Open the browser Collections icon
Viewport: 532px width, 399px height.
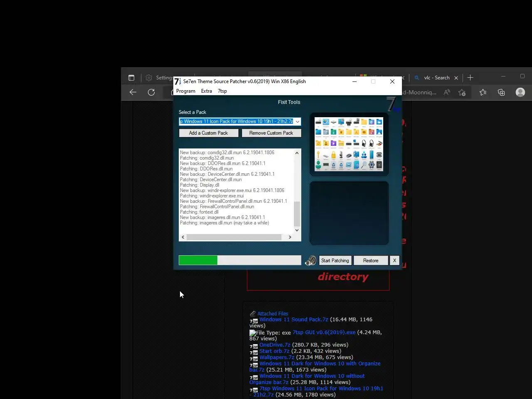pos(501,92)
